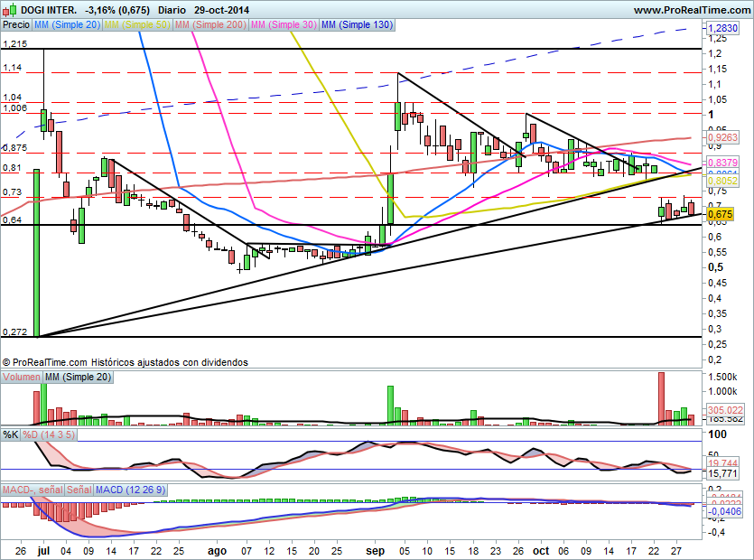The width and height of the screenshot is (754, 560).
Task: Click the 0,9263 red price tag
Action: (722, 137)
